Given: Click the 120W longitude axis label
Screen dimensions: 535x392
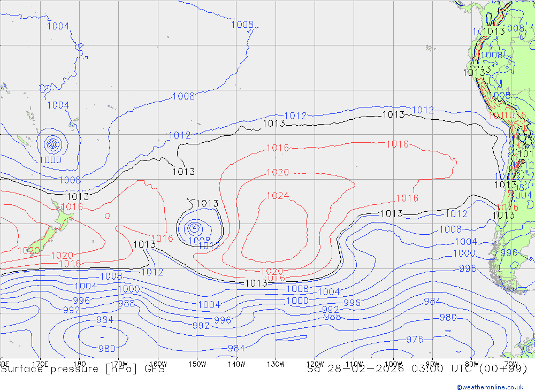Looking at the screenshot, I should click(x=315, y=364).
